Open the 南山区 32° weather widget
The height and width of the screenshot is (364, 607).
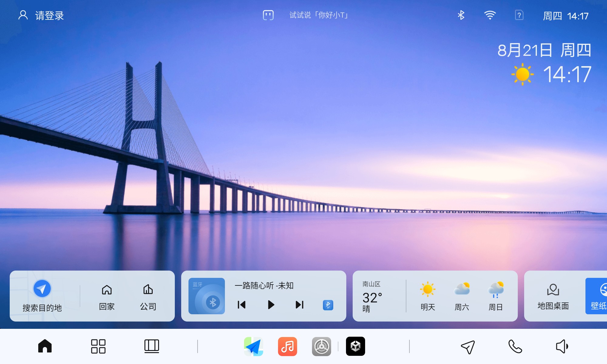372,296
